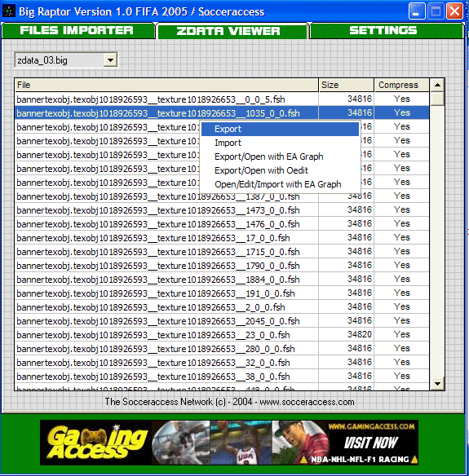Click the scrollbar up arrow
The image size is (469, 476).
[x=437, y=85]
